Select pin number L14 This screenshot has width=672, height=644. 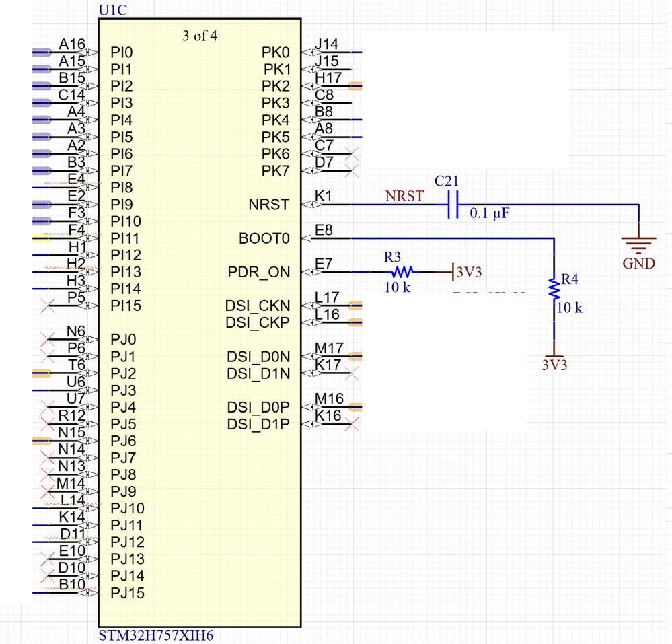point(73,500)
